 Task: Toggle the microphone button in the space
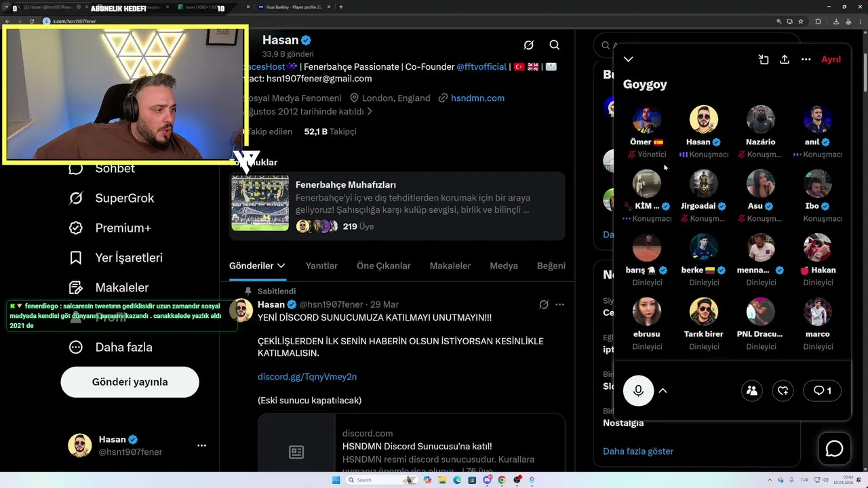[x=638, y=390]
